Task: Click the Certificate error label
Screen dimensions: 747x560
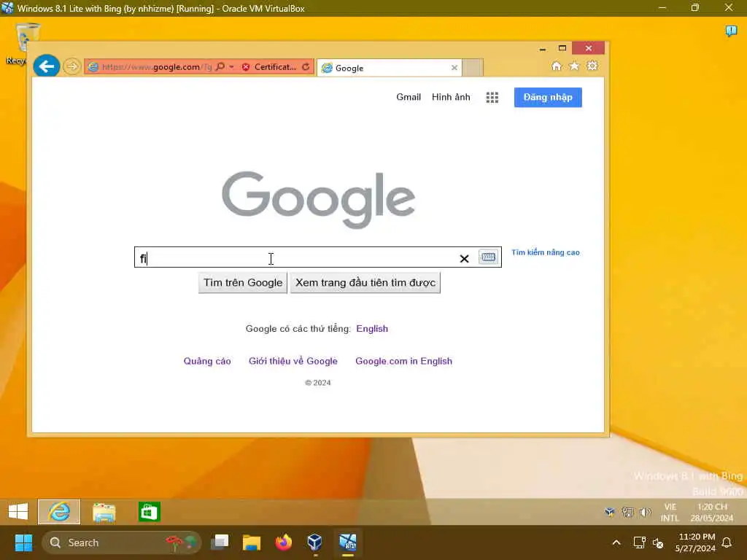Action: tap(275, 67)
